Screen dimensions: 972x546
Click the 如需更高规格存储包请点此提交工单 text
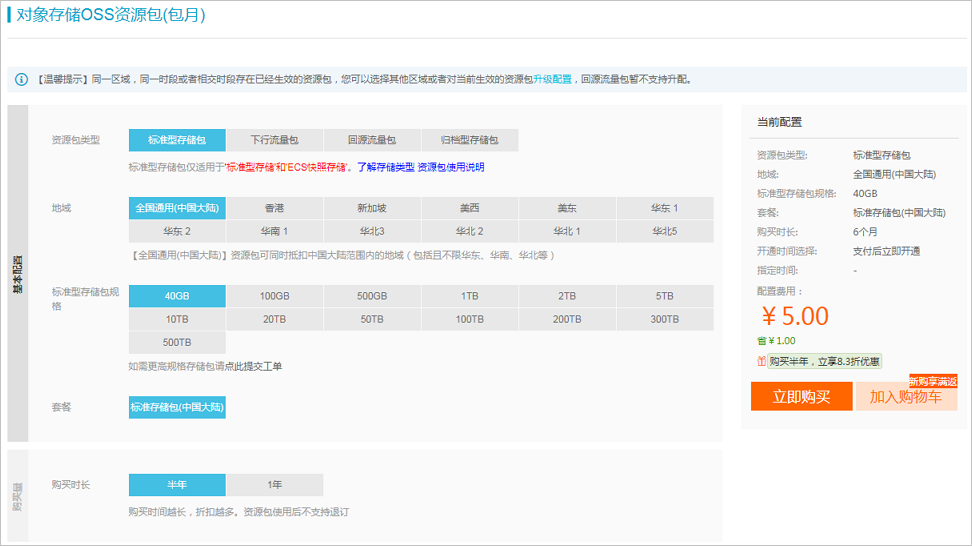[205, 366]
